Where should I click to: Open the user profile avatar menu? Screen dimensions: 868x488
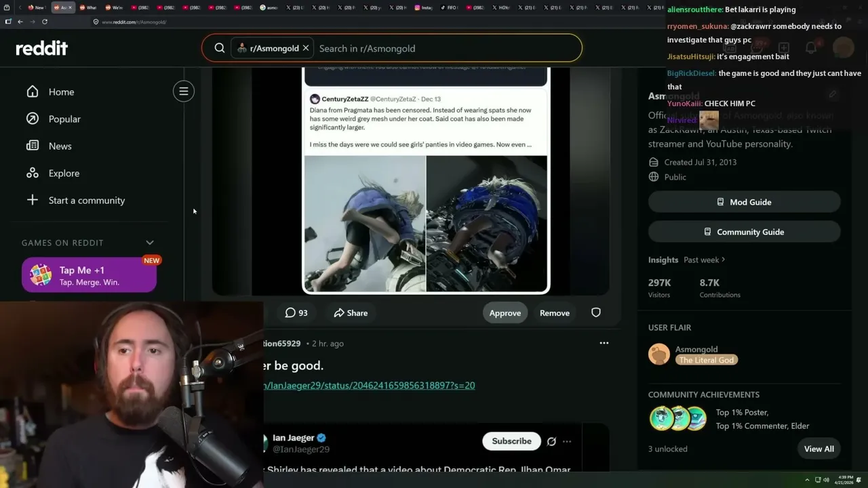point(844,48)
